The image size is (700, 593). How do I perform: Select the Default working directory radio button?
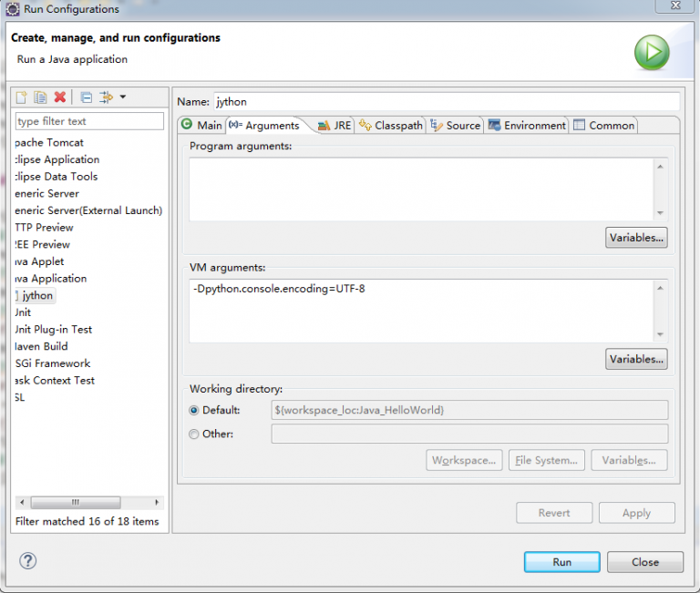pos(193,411)
